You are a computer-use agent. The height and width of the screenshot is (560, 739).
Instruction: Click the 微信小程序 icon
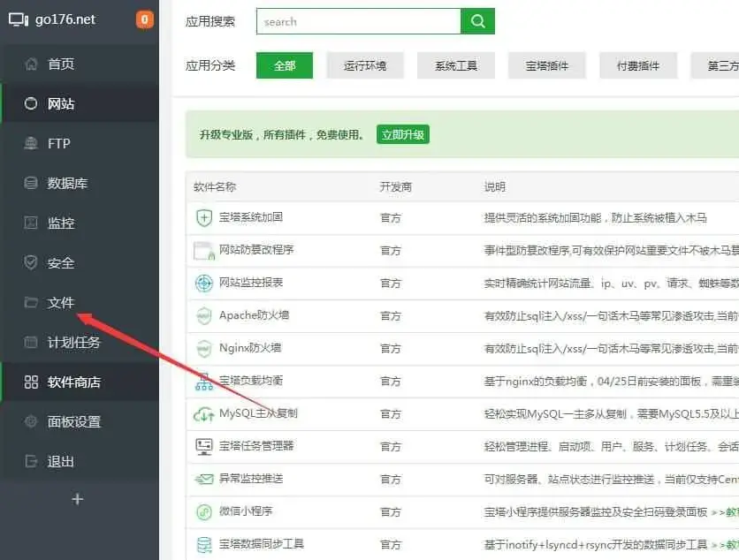(x=204, y=511)
